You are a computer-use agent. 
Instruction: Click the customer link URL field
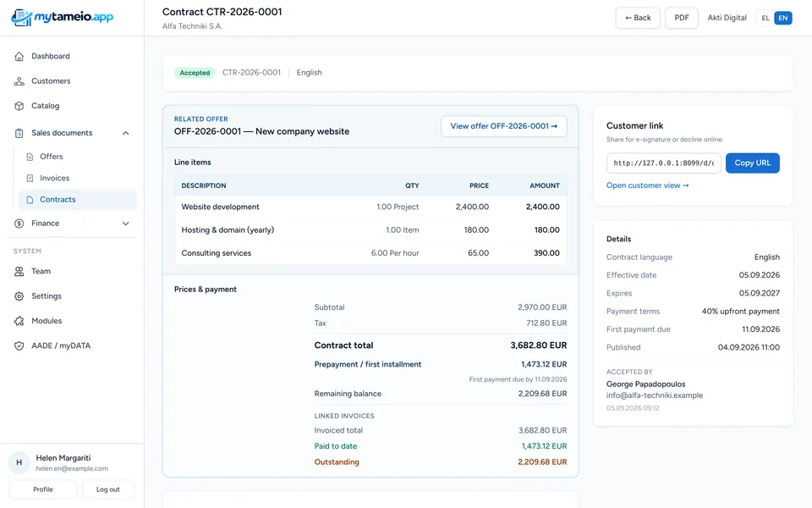663,163
